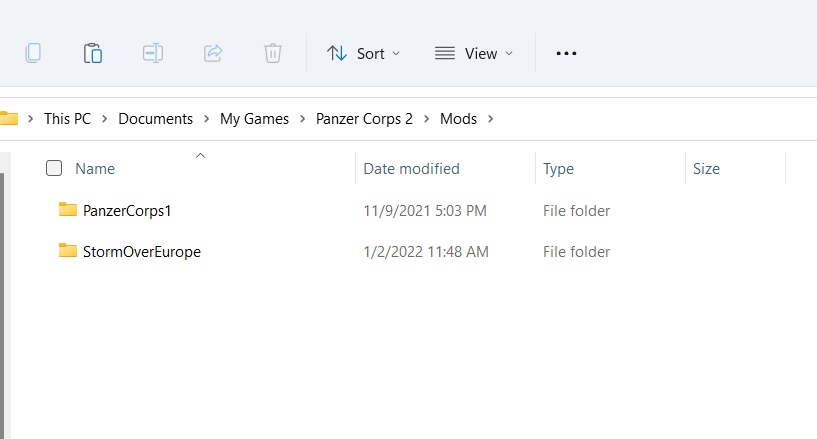This screenshot has height=439, width=817.
Task: Click the navigation pane vertical scrollbar
Action: click(x=2, y=306)
